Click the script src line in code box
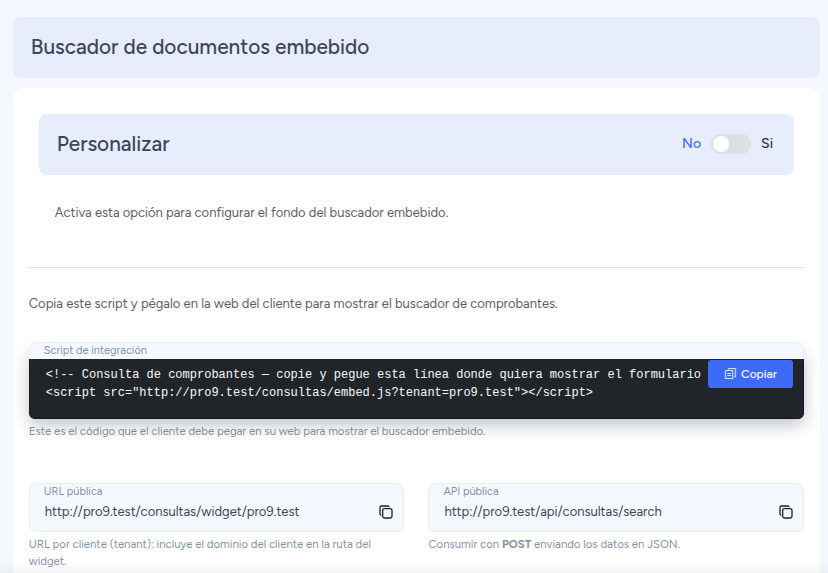The width and height of the screenshot is (828, 573). coord(319,392)
